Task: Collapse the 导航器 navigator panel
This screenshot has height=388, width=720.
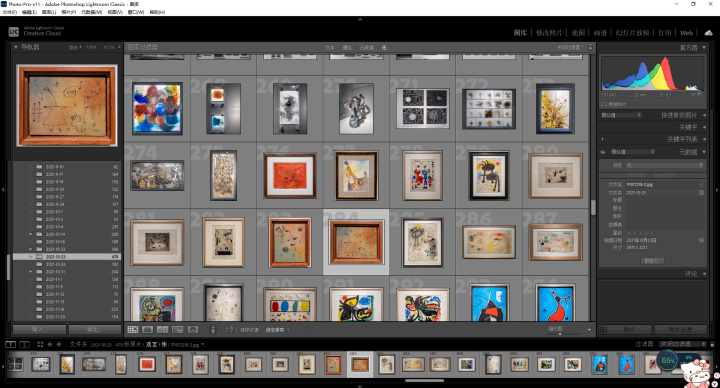Action: point(16,47)
